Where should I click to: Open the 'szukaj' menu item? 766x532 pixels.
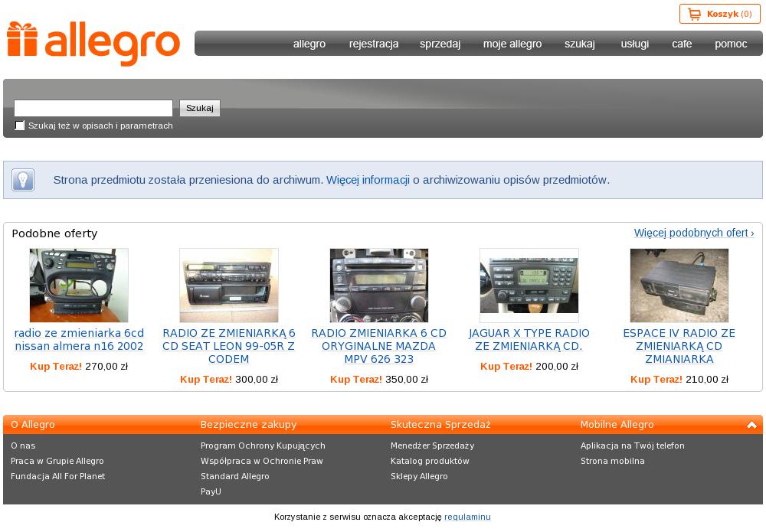[579, 44]
